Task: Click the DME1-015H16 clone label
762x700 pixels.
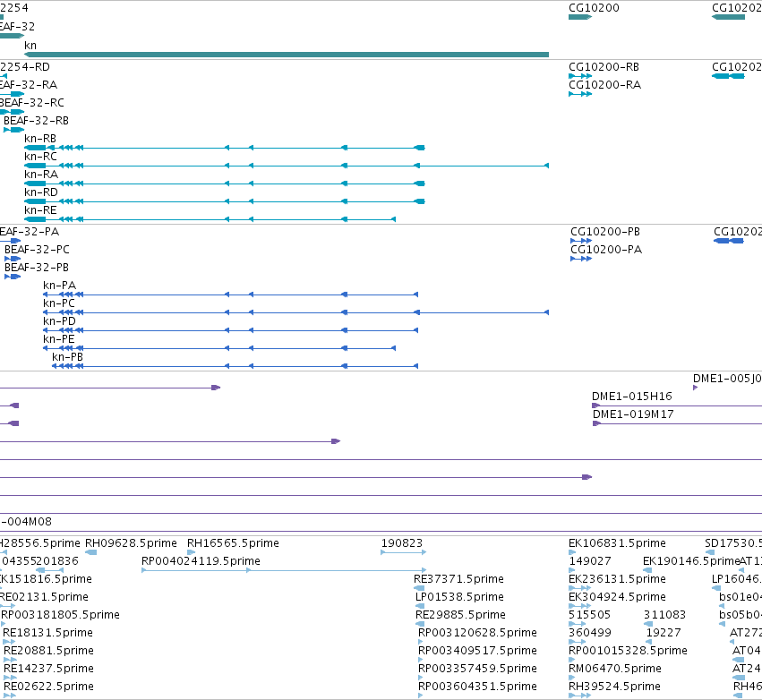Action: tap(632, 397)
